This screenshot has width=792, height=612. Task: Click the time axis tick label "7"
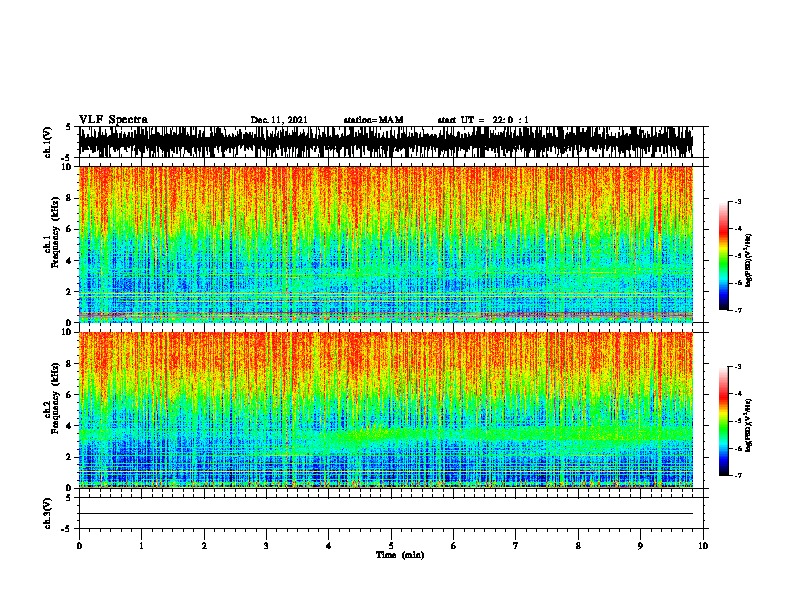pyautogui.click(x=516, y=546)
